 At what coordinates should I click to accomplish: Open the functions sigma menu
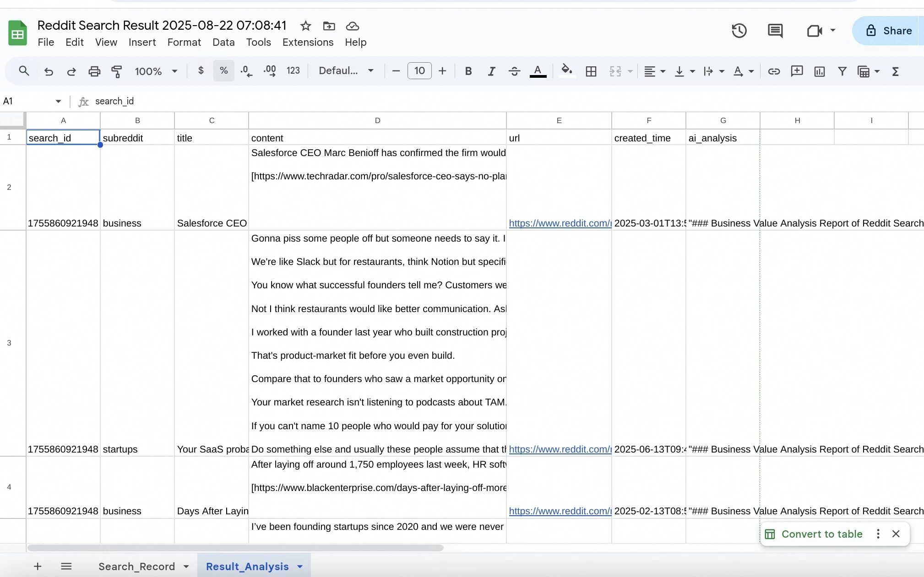[x=896, y=71]
